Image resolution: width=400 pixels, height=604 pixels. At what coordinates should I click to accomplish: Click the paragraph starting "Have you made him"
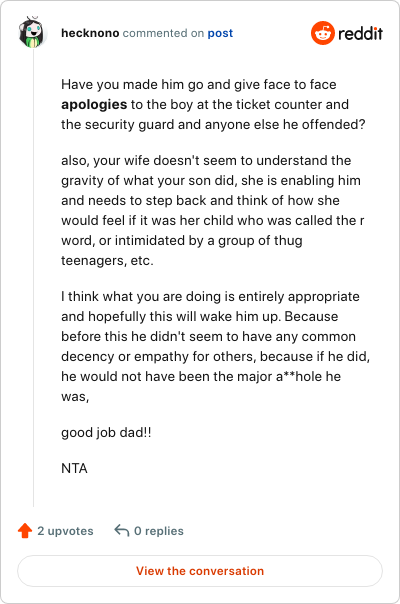pos(213,104)
